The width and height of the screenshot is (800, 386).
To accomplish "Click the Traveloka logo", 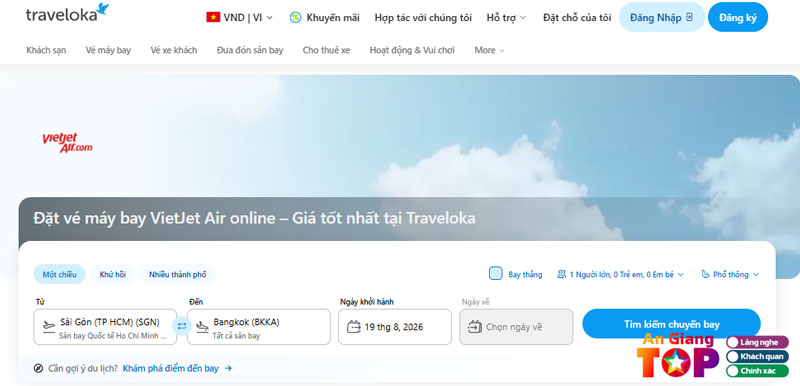I will pos(67,13).
